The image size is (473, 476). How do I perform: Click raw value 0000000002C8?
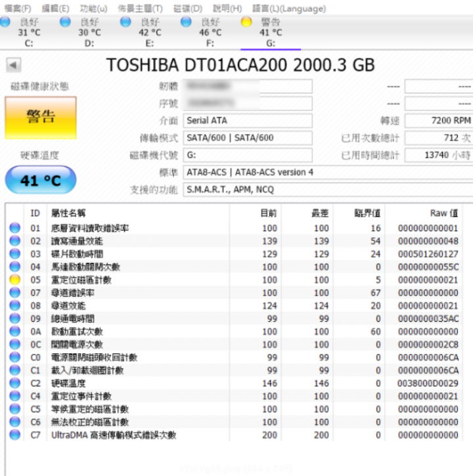point(428,345)
